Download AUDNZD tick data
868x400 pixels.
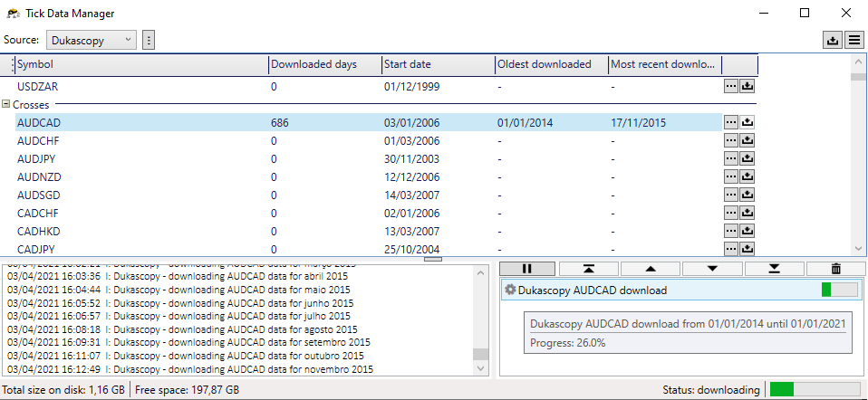(x=747, y=176)
